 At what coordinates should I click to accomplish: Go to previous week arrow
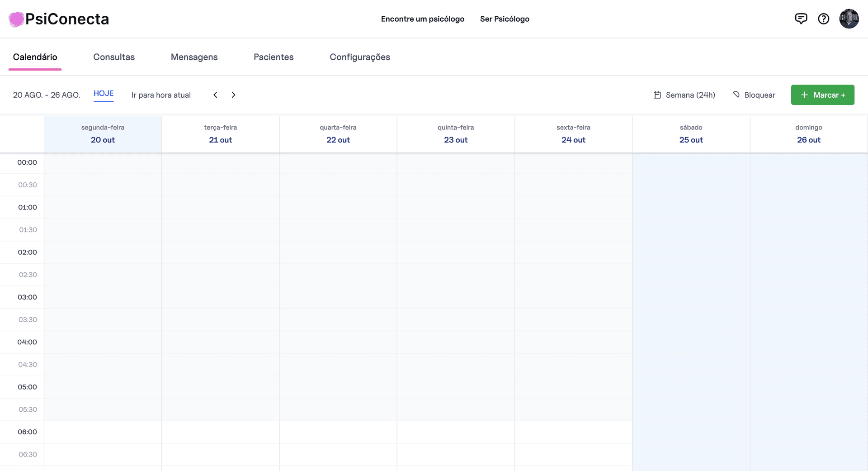216,95
